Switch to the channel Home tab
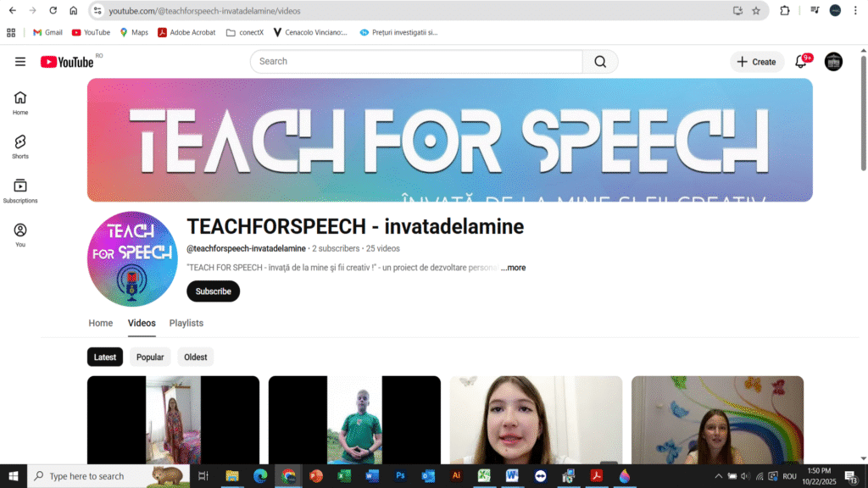The height and width of the screenshot is (488, 868). point(101,323)
